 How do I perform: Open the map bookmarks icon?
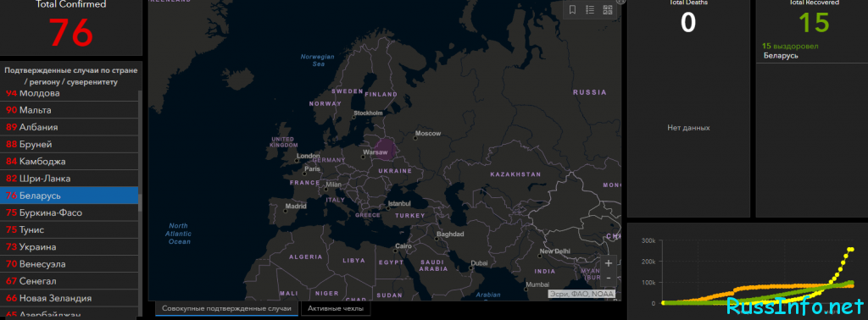[x=573, y=9]
